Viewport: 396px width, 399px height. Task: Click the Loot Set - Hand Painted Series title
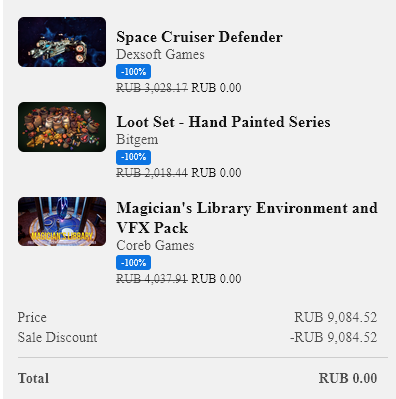pos(223,122)
